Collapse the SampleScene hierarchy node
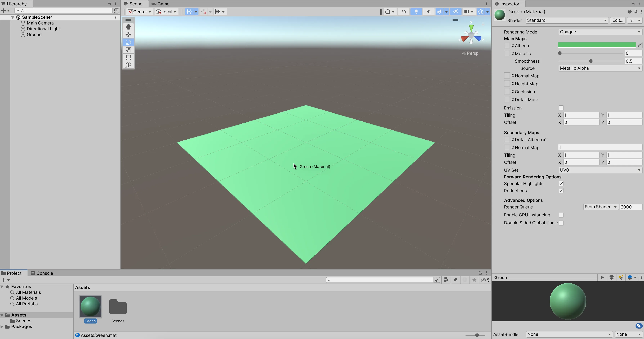The width and height of the screenshot is (644, 339). [x=12, y=17]
